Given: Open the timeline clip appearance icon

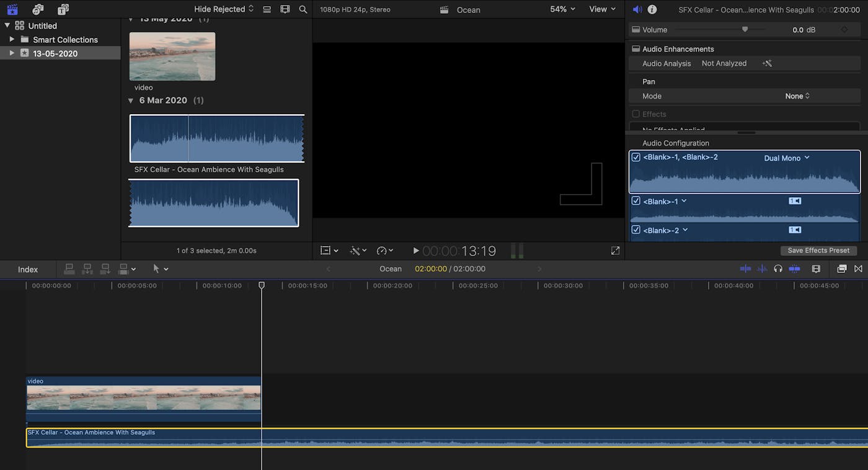Looking at the screenshot, I should (816, 268).
